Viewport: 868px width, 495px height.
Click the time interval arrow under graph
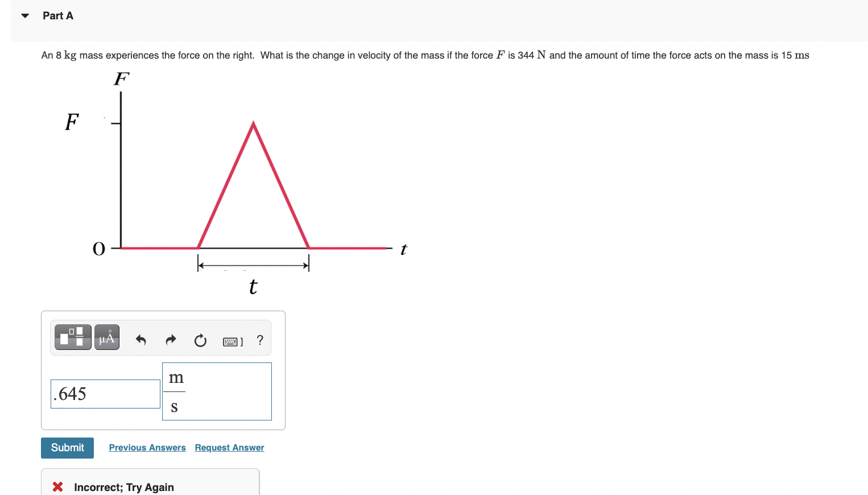253,263
